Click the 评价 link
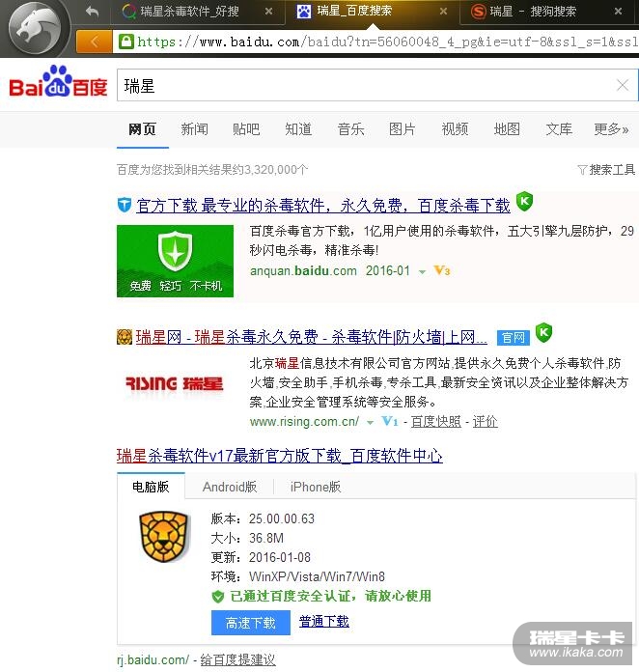 [x=486, y=422]
